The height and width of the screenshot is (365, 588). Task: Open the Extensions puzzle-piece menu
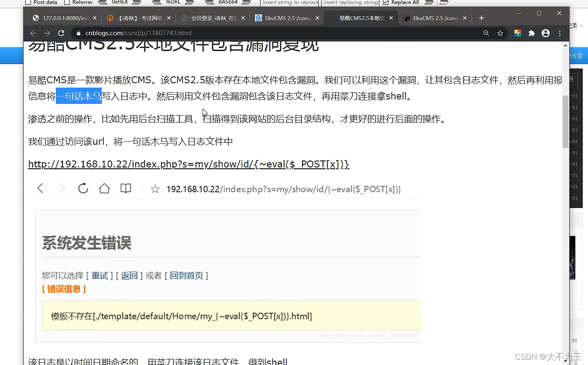coord(532,33)
